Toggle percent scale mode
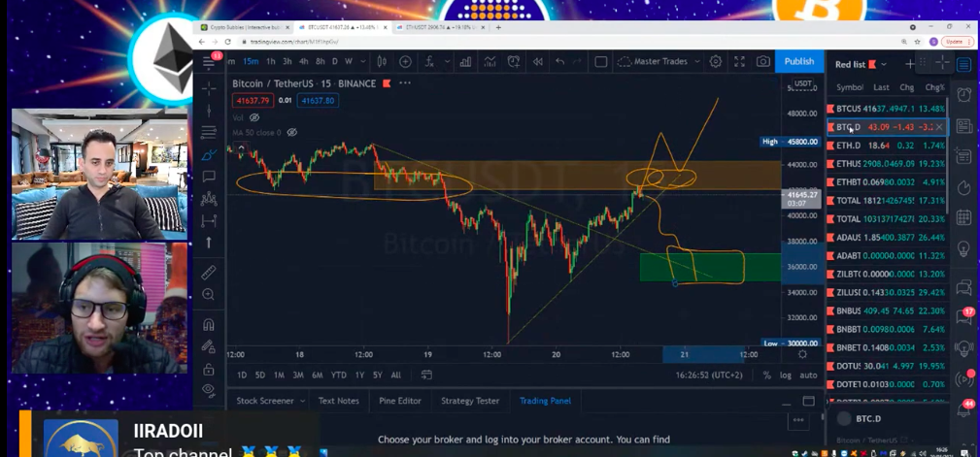 click(x=767, y=375)
